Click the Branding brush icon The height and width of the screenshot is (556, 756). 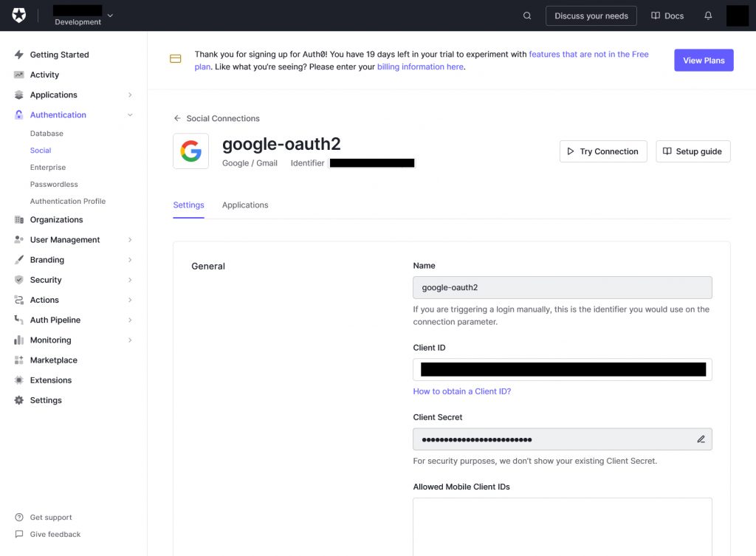pyautogui.click(x=18, y=260)
